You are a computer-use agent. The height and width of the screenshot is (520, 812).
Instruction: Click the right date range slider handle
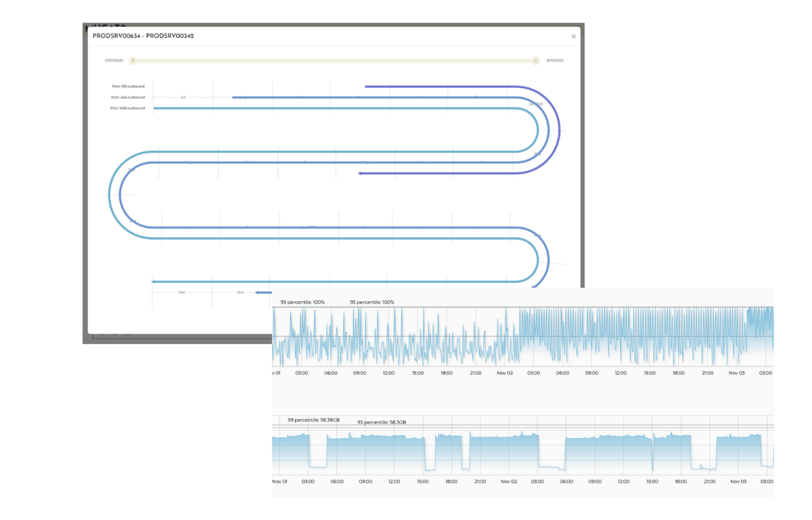(x=535, y=61)
